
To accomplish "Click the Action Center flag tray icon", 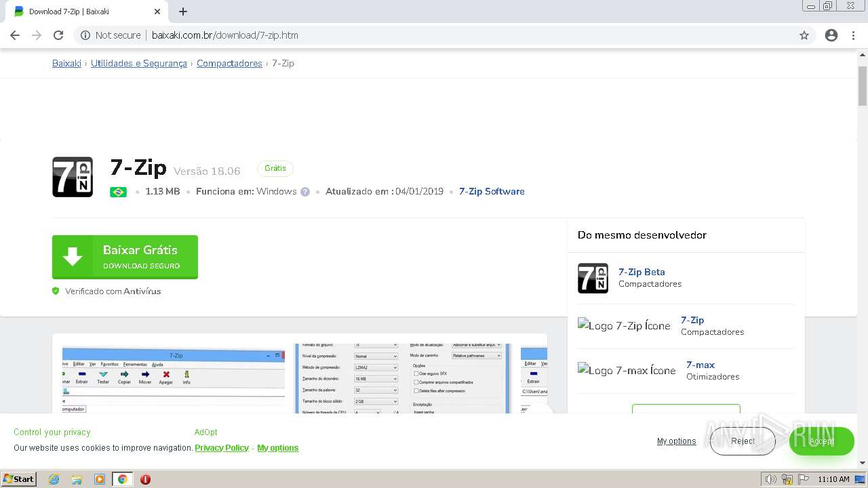I will (x=804, y=479).
